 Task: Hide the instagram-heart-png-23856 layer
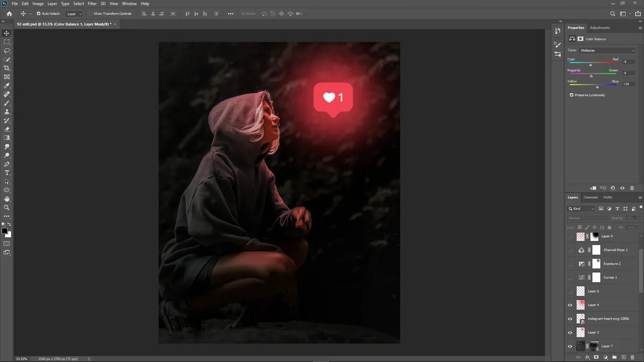[x=570, y=319]
